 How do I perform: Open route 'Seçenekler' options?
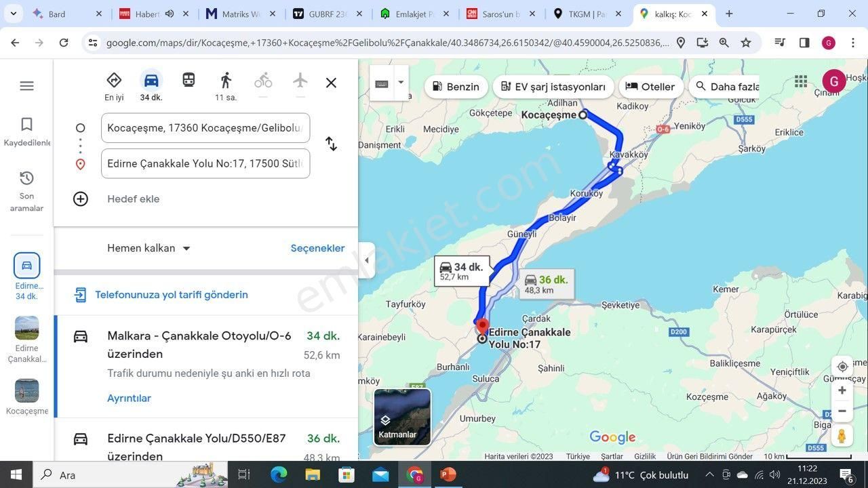coord(317,248)
